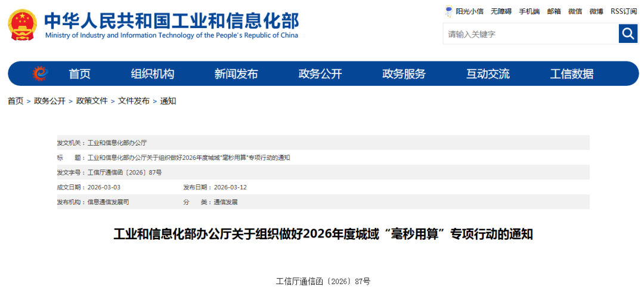This screenshot has height=293, width=644.
Task: Navigate to 互动交流 section
Action: tap(488, 74)
